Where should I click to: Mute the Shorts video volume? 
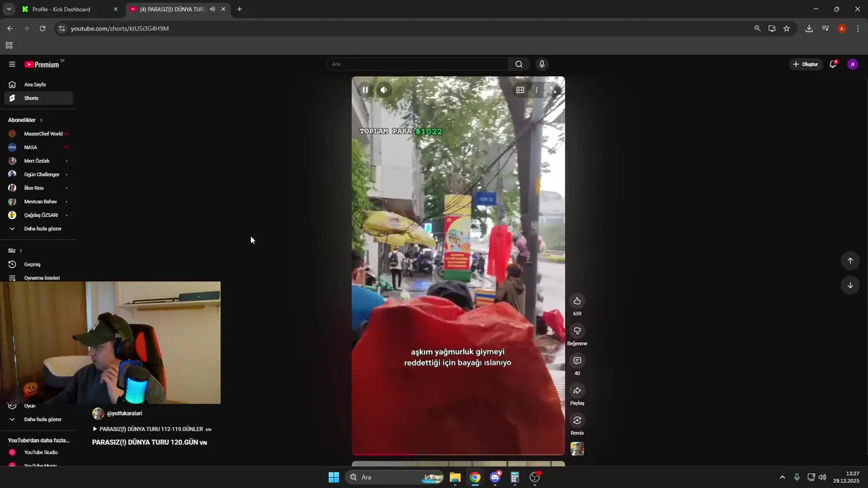point(384,89)
